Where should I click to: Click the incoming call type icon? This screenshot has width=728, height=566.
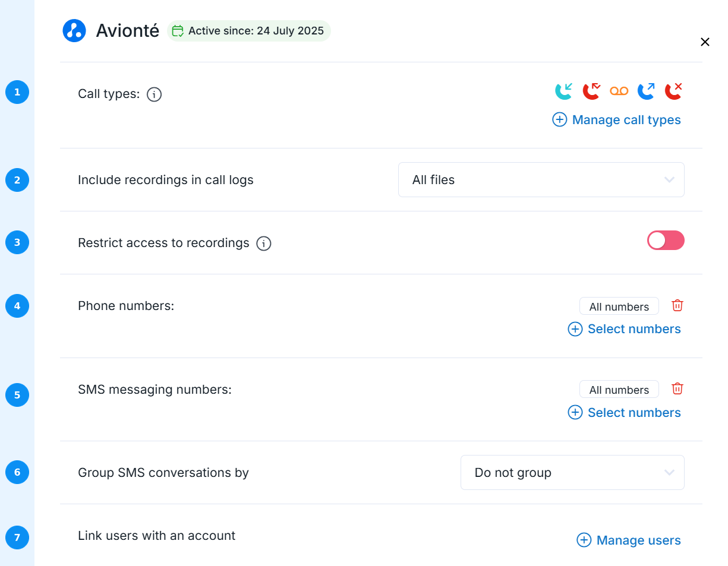pos(563,91)
